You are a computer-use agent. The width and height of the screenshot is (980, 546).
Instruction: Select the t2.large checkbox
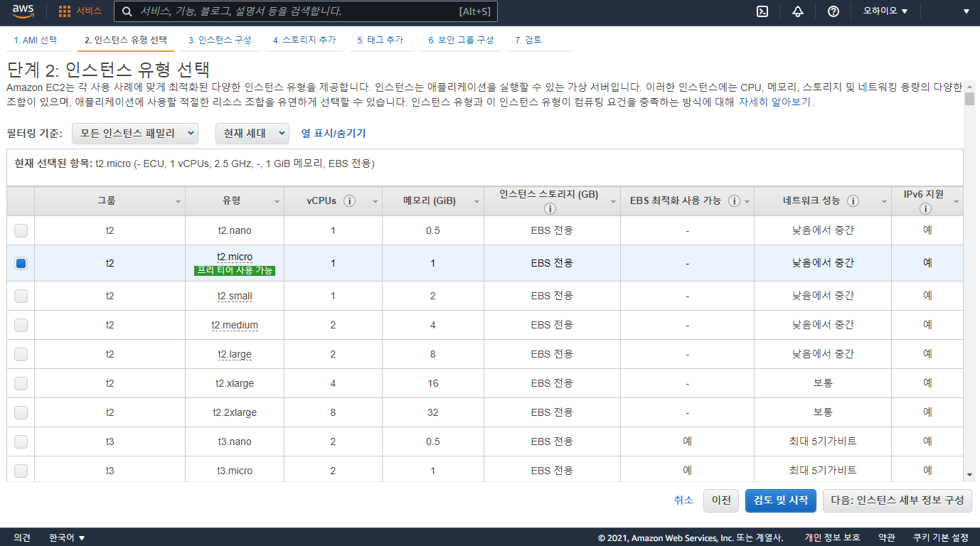pos(21,354)
